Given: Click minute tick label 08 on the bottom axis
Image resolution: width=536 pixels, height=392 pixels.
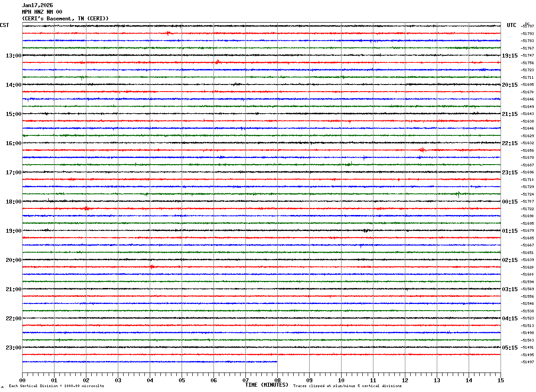Looking at the screenshot, I should pos(277,380).
